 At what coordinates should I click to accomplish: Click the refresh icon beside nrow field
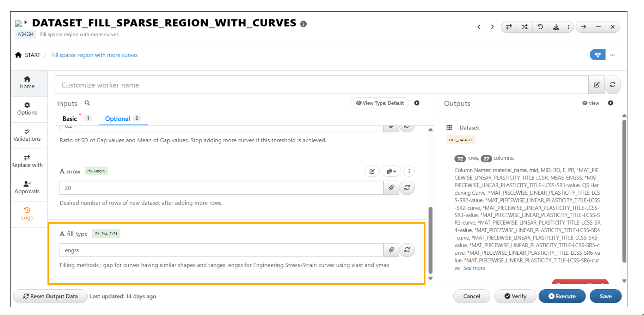(x=407, y=188)
